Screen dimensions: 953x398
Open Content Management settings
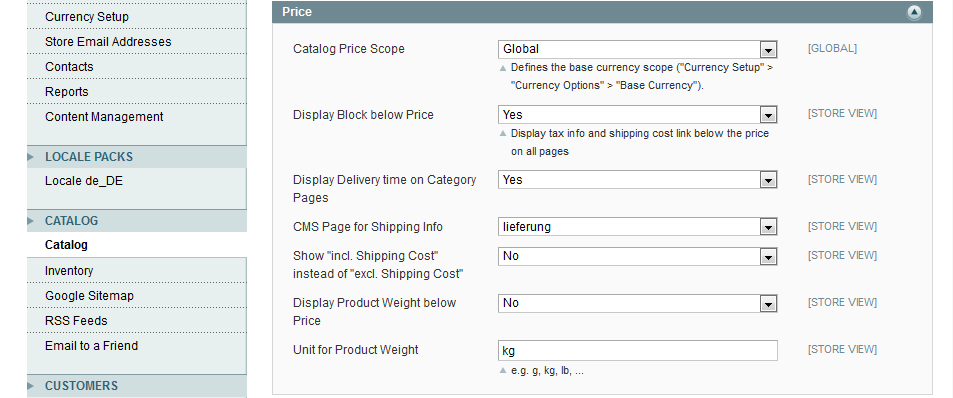click(x=104, y=117)
